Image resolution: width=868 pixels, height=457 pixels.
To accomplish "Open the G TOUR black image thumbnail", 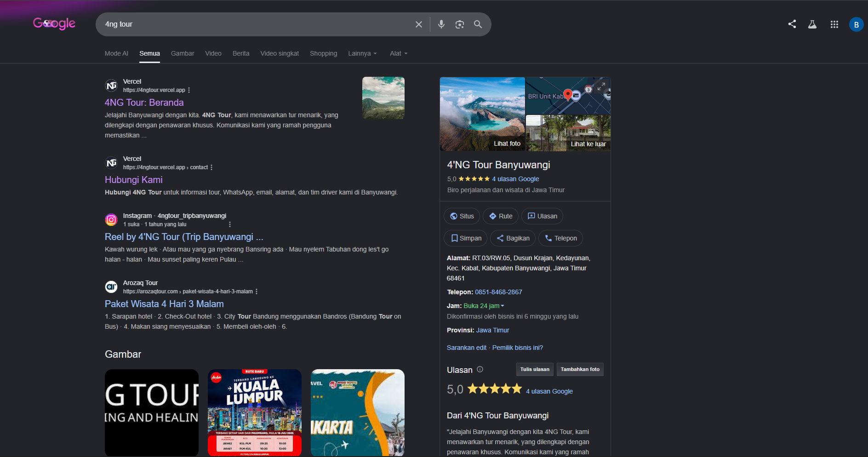I will point(152,412).
